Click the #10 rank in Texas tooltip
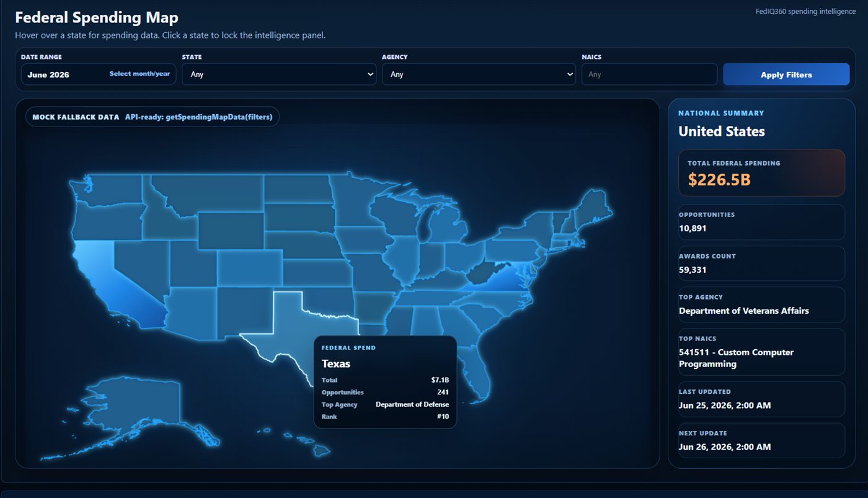Screen dimensions: 868x498 click(443, 417)
